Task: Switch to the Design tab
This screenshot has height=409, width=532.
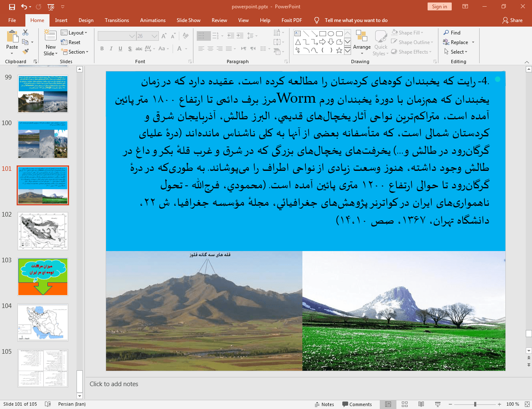Action: click(x=86, y=20)
